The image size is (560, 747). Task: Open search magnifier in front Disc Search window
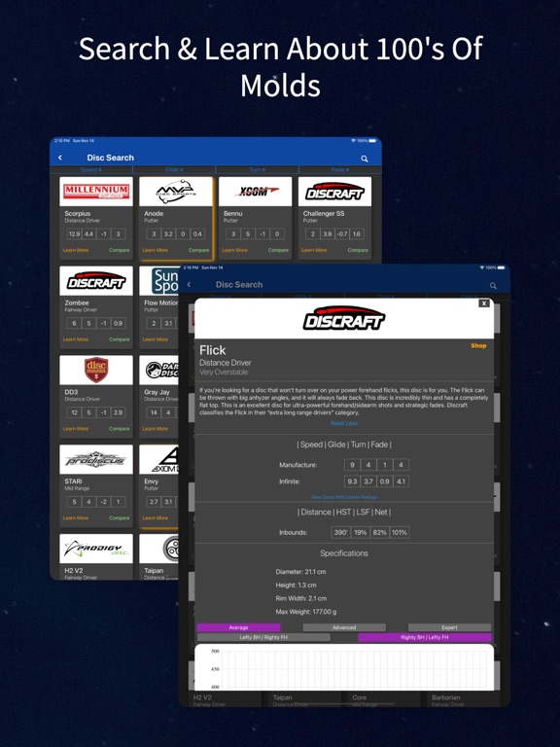pyautogui.click(x=493, y=285)
